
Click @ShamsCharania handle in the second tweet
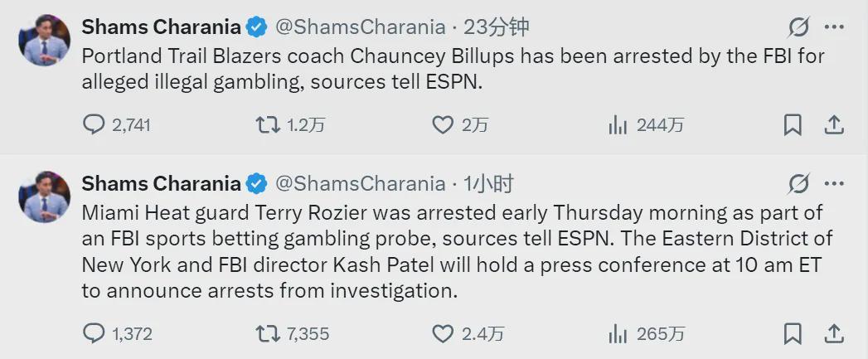coord(360,183)
